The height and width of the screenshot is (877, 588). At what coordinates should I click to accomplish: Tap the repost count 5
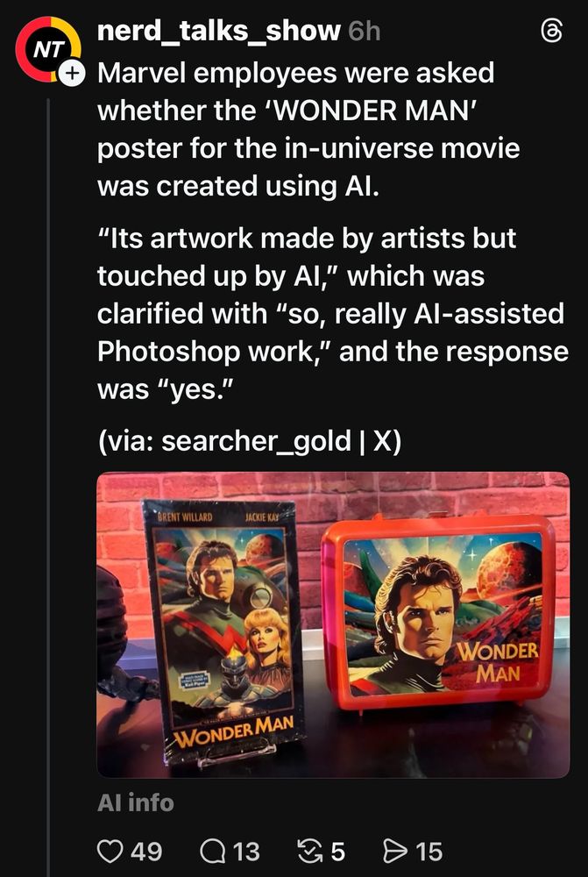pos(338,852)
